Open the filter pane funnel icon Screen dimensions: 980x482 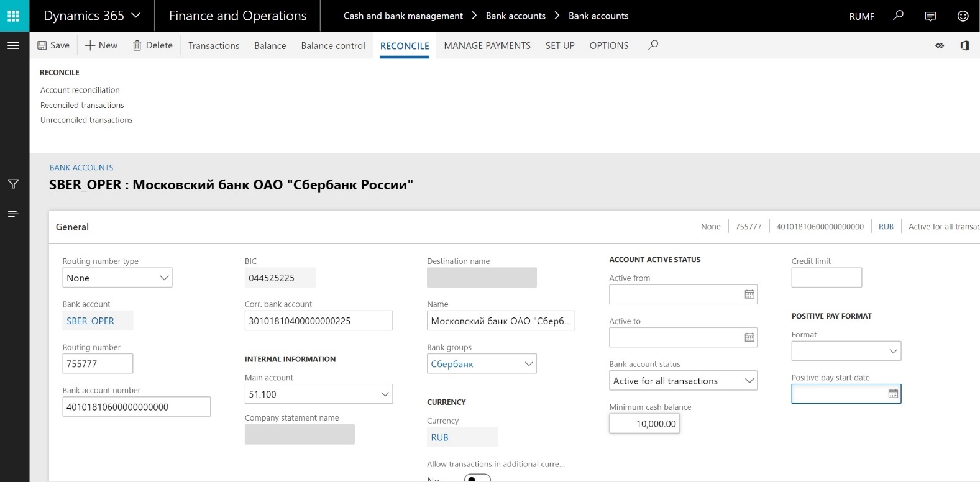(13, 184)
